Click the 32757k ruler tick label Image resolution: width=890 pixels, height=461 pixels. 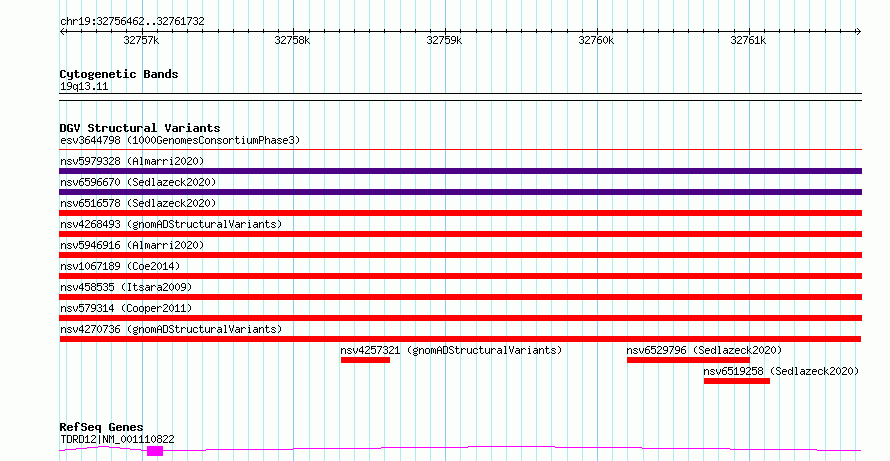coord(141,40)
